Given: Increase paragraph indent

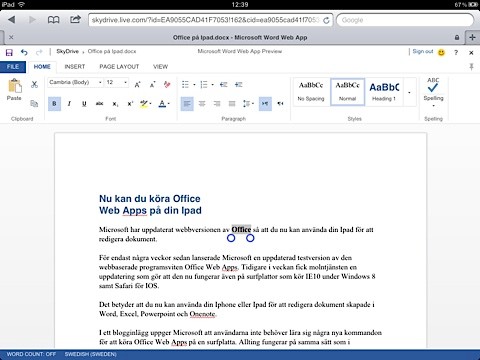Looking at the screenshot, I should point(238,85).
